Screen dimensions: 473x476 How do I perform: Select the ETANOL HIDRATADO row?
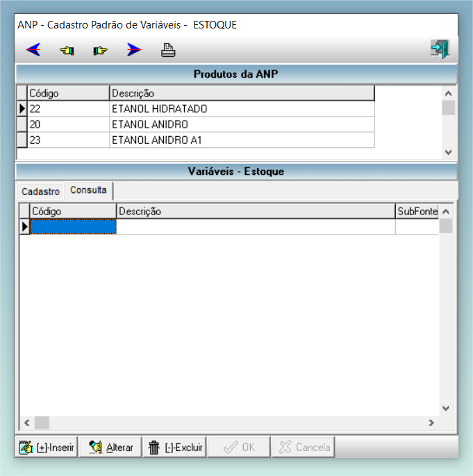196,109
